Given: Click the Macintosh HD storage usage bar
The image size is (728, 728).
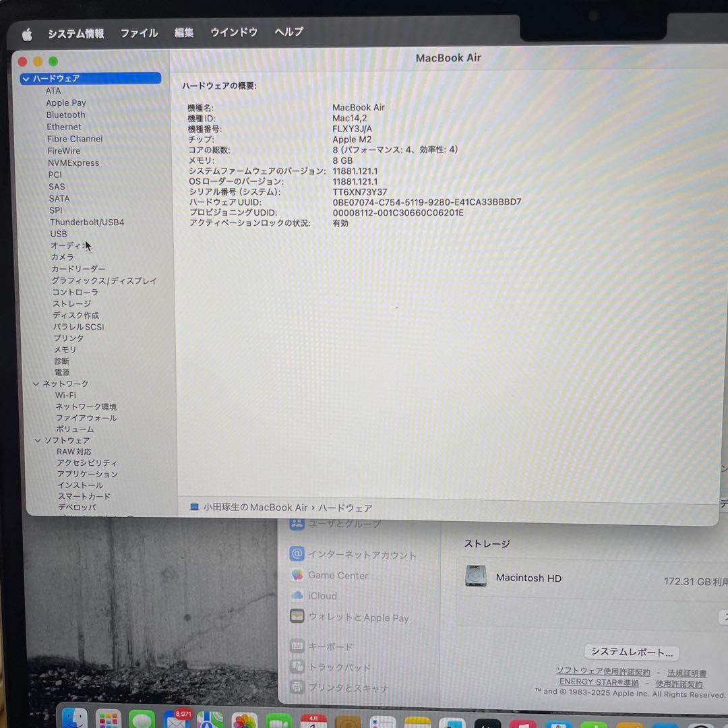Looking at the screenshot, I should pyautogui.click(x=593, y=599).
